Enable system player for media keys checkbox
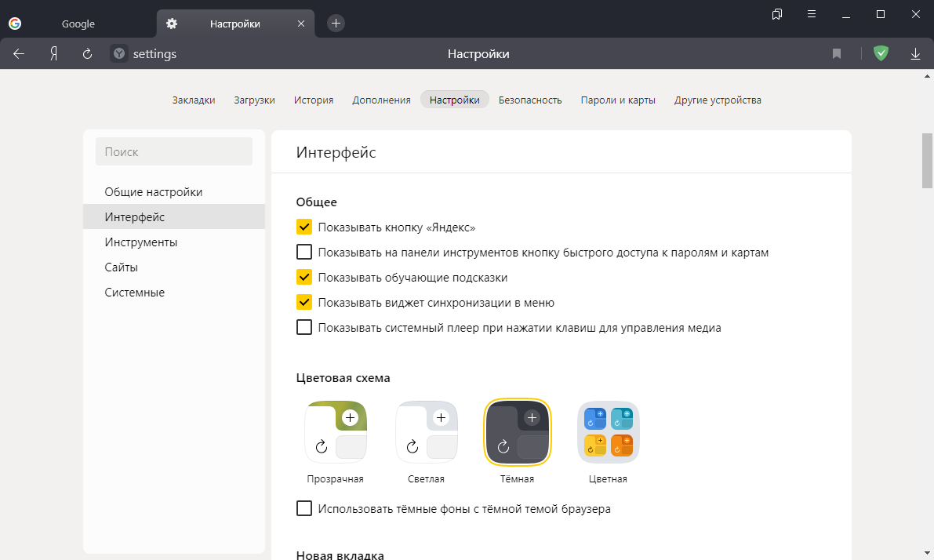Image resolution: width=934 pixels, height=560 pixels. click(x=304, y=328)
